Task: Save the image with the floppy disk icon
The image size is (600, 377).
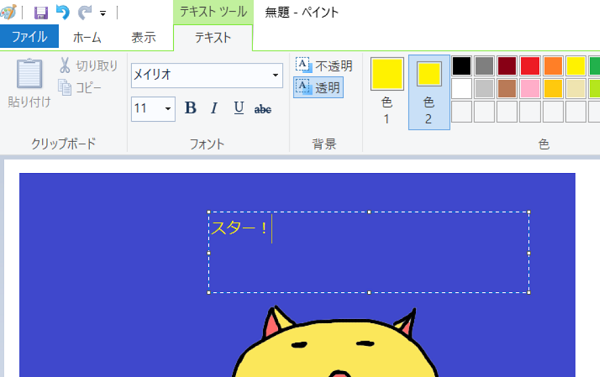Action: pyautogui.click(x=41, y=13)
